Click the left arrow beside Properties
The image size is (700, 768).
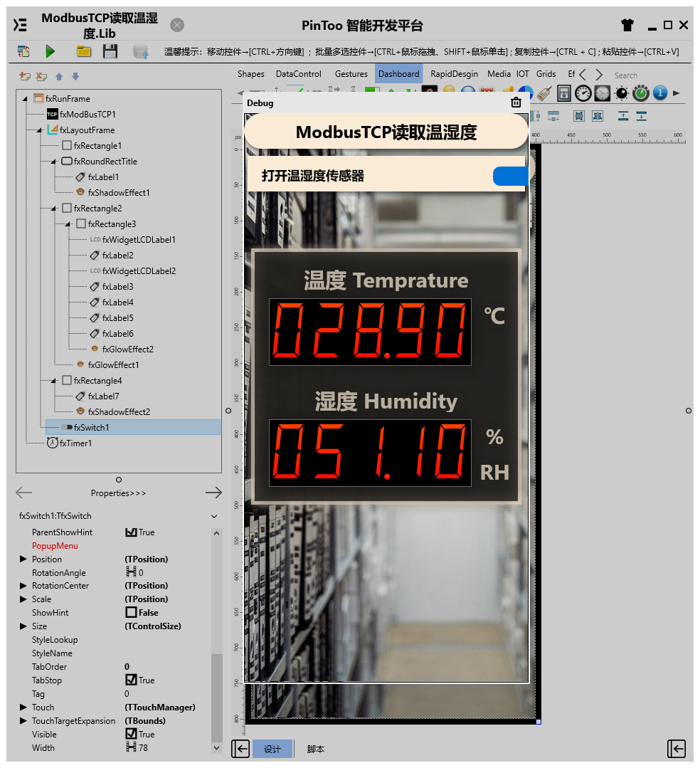pos(23,493)
